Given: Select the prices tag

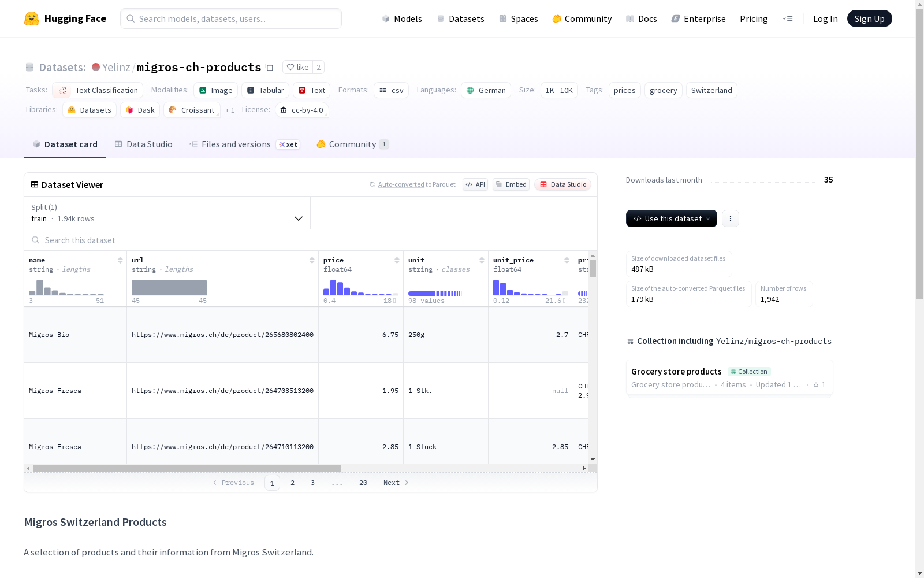Looking at the screenshot, I should coord(624,90).
